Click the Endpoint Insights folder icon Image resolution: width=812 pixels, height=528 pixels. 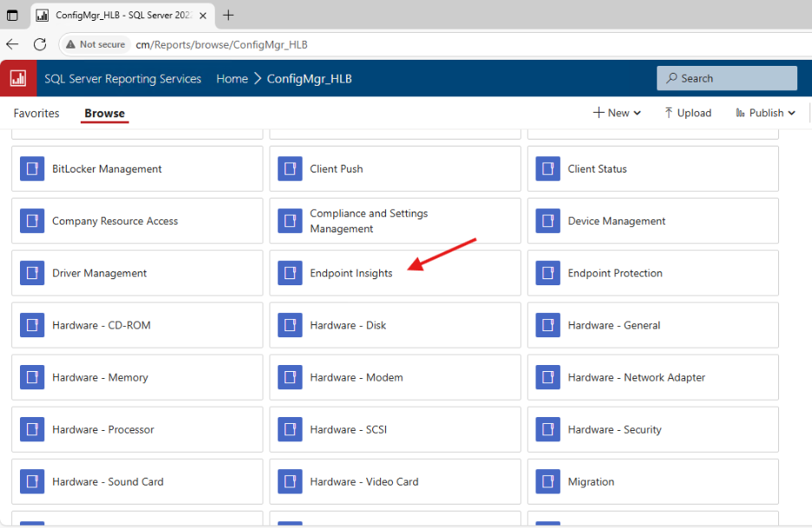click(x=290, y=272)
